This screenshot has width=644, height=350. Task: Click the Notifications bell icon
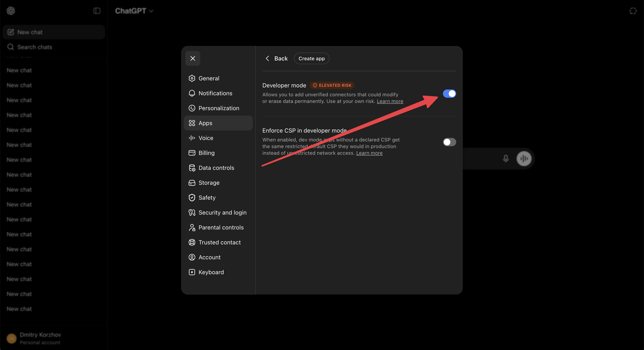point(192,93)
